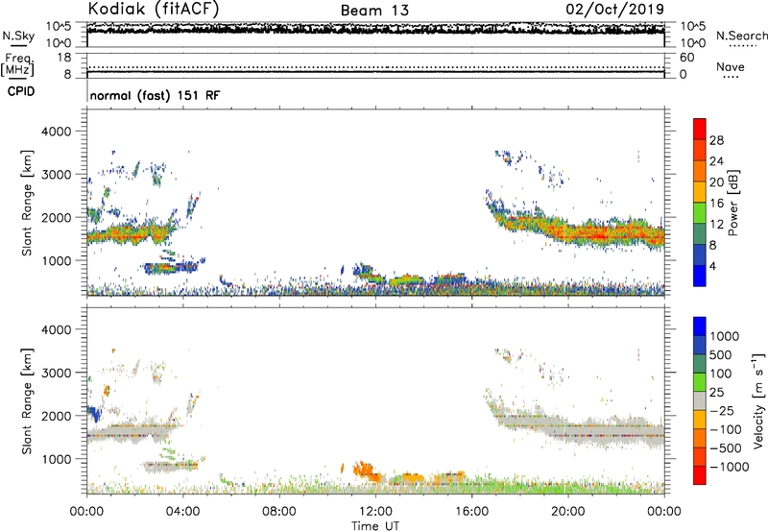768x532 pixels.
Task: Click the "-25" velocity colorbar label
Action: pyautogui.click(x=722, y=410)
